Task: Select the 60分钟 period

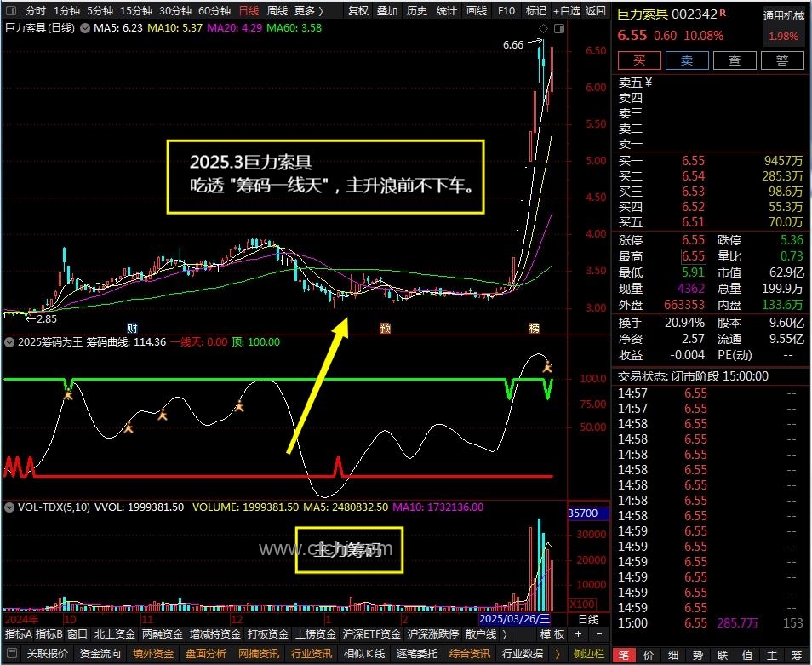Action: pyautogui.click(x=214, y=11)
